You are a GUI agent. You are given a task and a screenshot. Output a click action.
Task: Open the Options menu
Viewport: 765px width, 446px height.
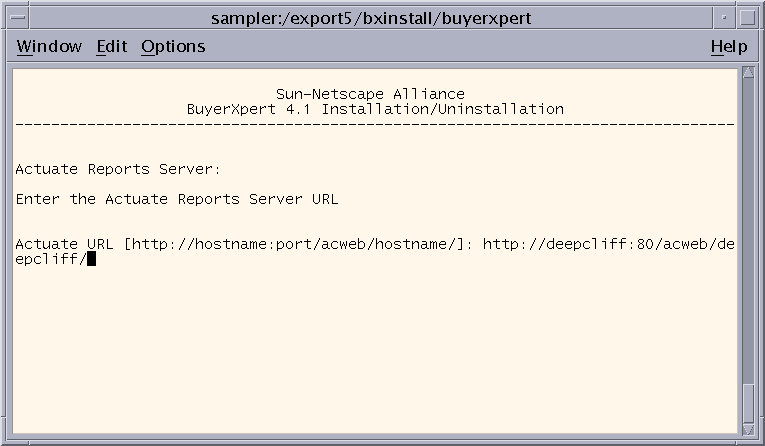click(173, 46)
